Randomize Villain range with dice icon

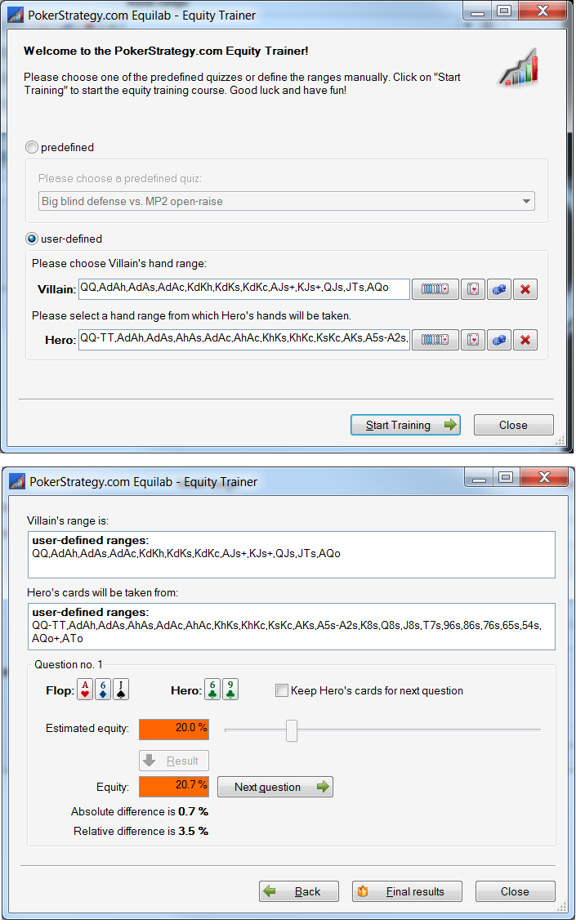point(498,289)
